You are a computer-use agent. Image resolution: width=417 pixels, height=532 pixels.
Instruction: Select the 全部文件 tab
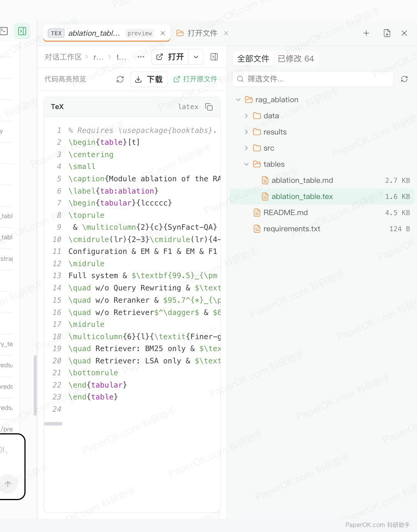click(253, 58)
